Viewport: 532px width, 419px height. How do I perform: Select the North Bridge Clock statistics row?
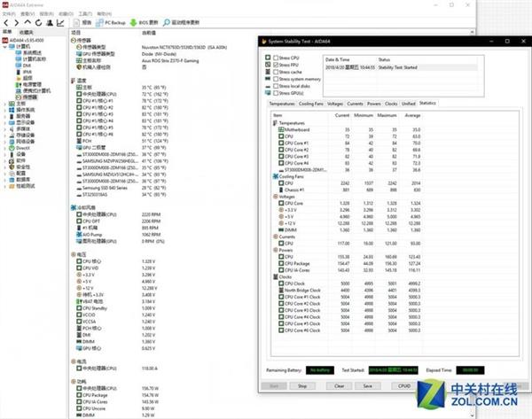point(348,291)
